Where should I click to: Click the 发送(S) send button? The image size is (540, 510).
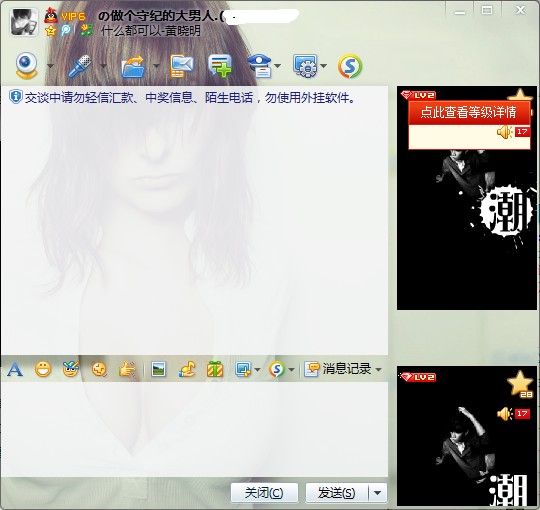(336, 493)
